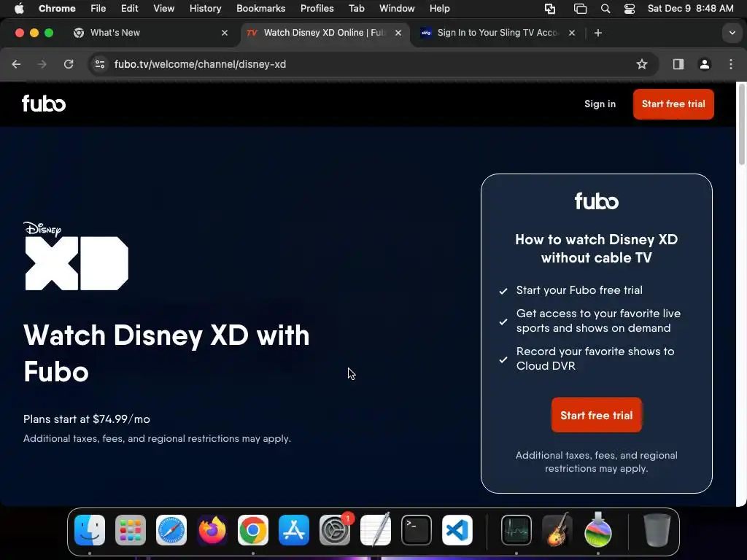Open the Window menu

(x=397, y=8)
